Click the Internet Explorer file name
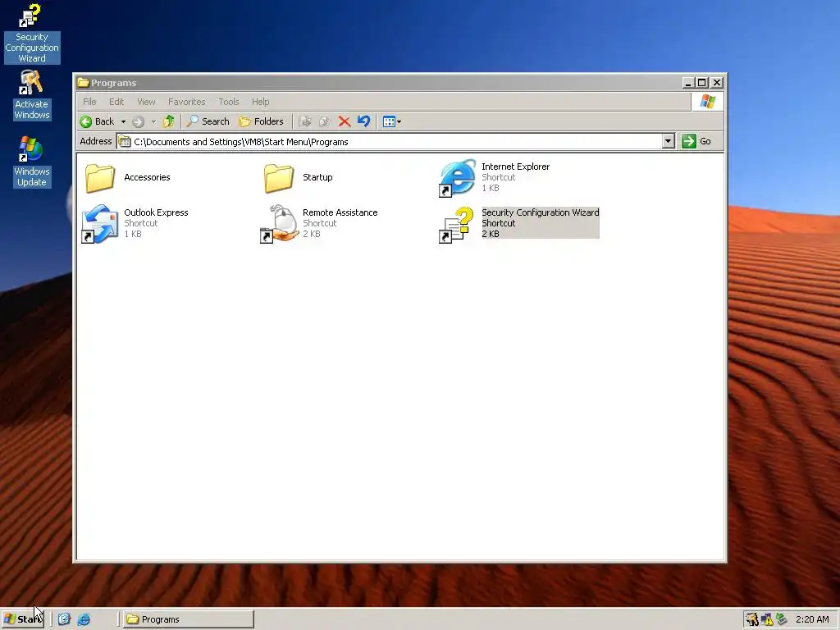The height and width of the screenshot is (630, 840). coord(515,167)
